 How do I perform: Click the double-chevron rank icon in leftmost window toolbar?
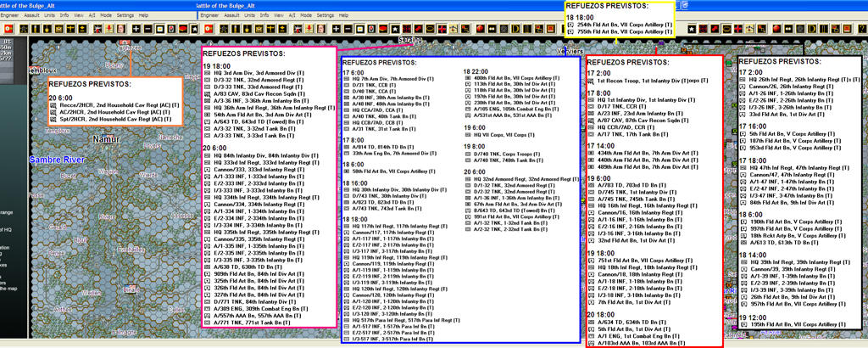[81, 28]
